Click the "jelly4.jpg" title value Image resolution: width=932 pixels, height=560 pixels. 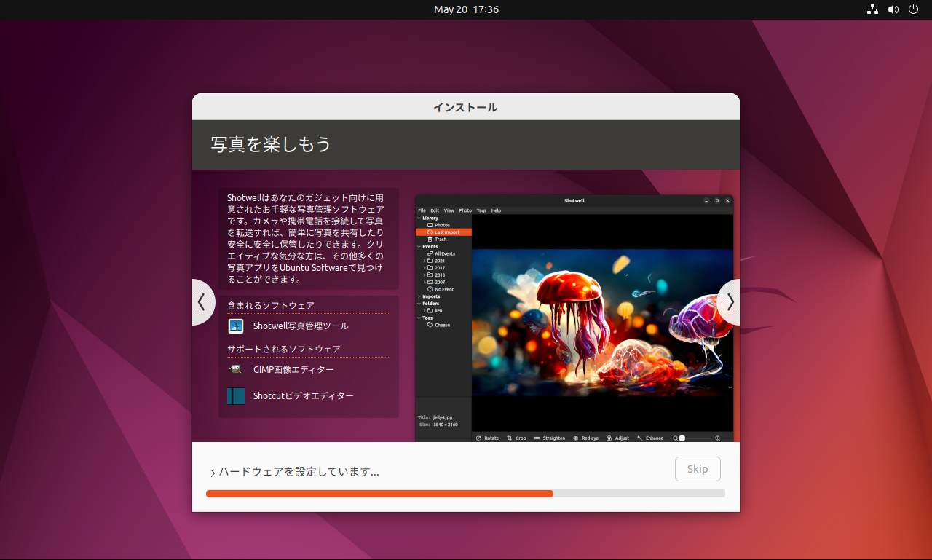(x=443, y=417)
